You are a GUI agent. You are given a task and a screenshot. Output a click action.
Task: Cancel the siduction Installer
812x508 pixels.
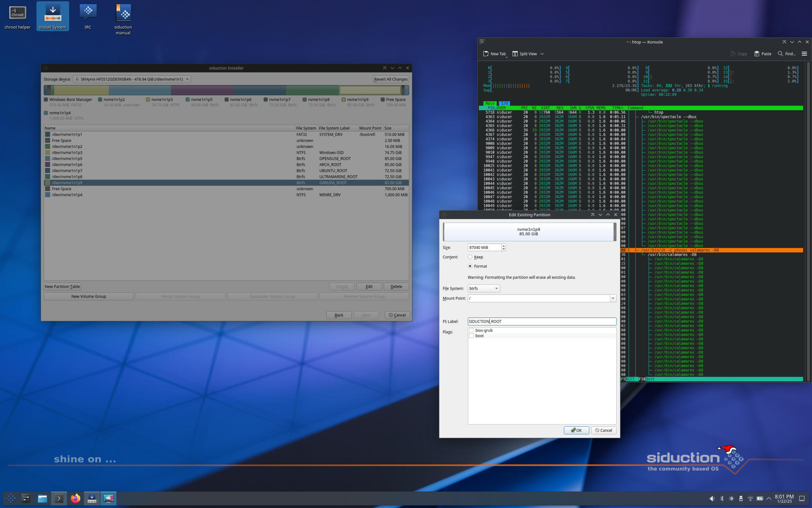click(397, 315)
